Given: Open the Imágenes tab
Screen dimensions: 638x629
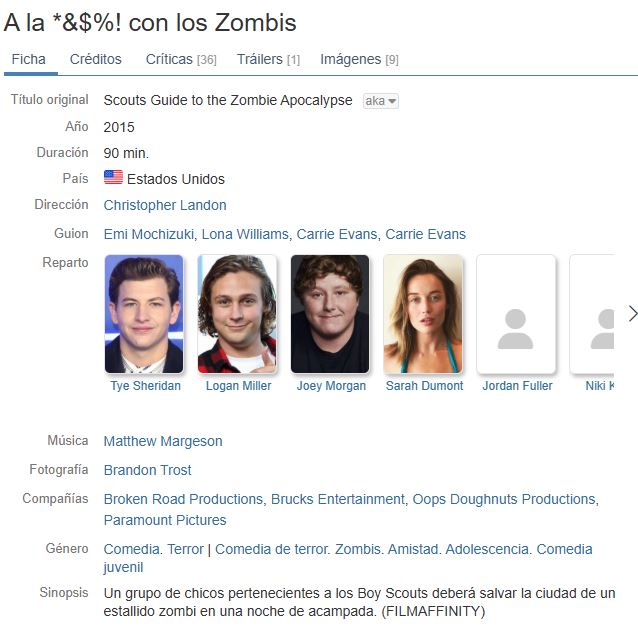Looking at the screenshot, I should tap(359, 59).
